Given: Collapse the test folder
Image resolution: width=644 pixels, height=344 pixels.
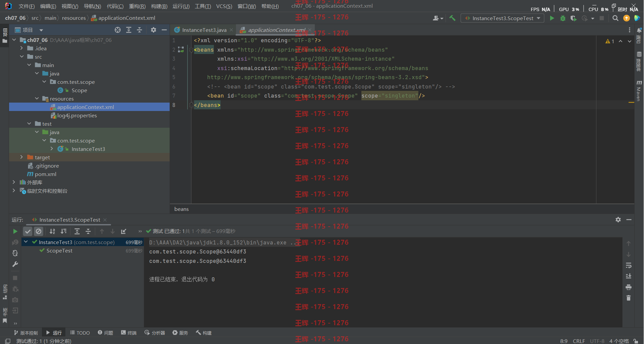Looking at the screenshot, I should tap(29, 123).
